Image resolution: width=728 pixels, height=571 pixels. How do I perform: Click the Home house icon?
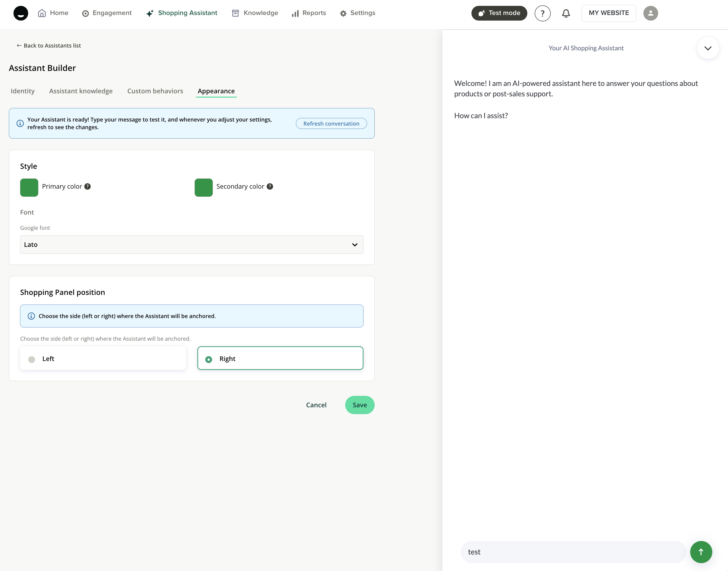tap(42, 13)
